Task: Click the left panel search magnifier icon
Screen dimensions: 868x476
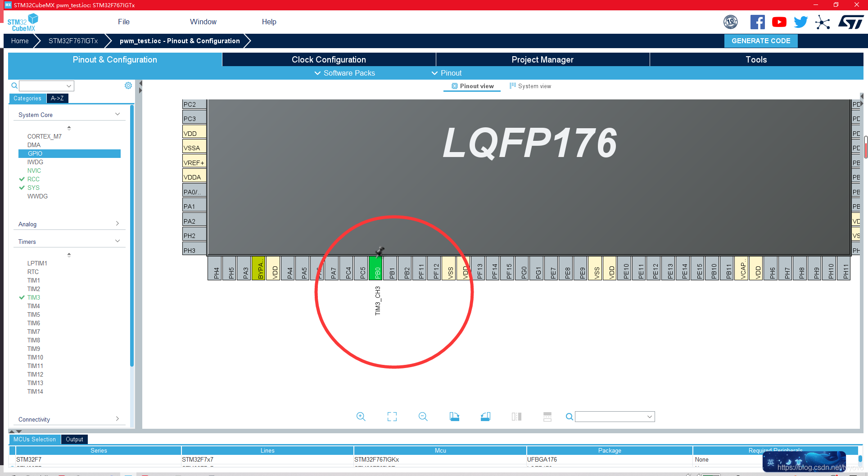Action: click(14, 85)
